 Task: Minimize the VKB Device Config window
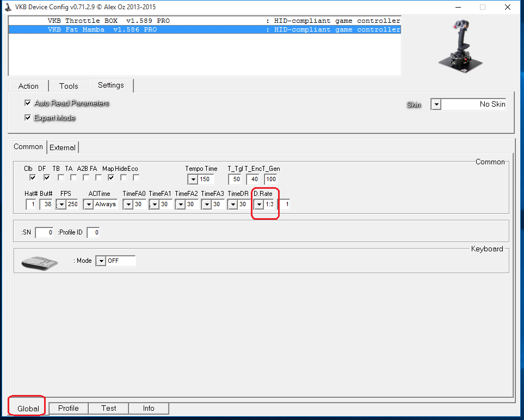(x=458, y=7)
